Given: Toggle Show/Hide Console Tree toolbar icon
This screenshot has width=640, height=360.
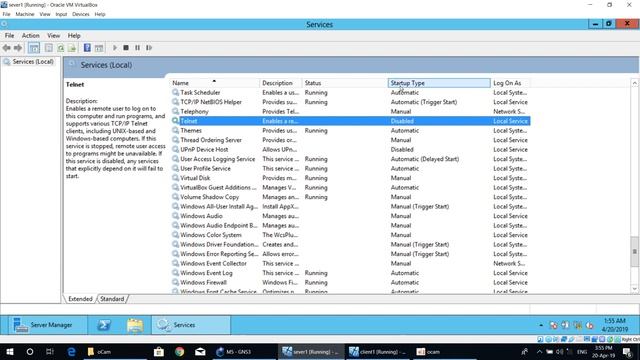Looking at the screenshot, I should click(x=34, y=48).
